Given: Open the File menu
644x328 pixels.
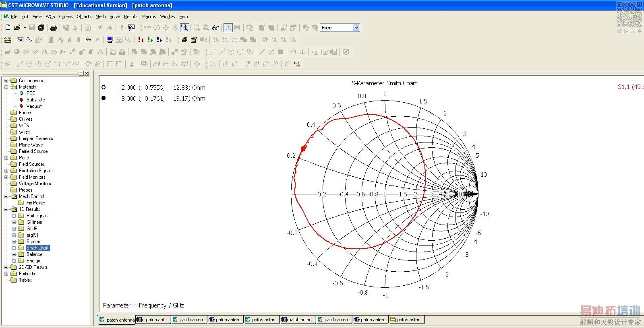Looking at the screenshot, I should tap(14, 17).
